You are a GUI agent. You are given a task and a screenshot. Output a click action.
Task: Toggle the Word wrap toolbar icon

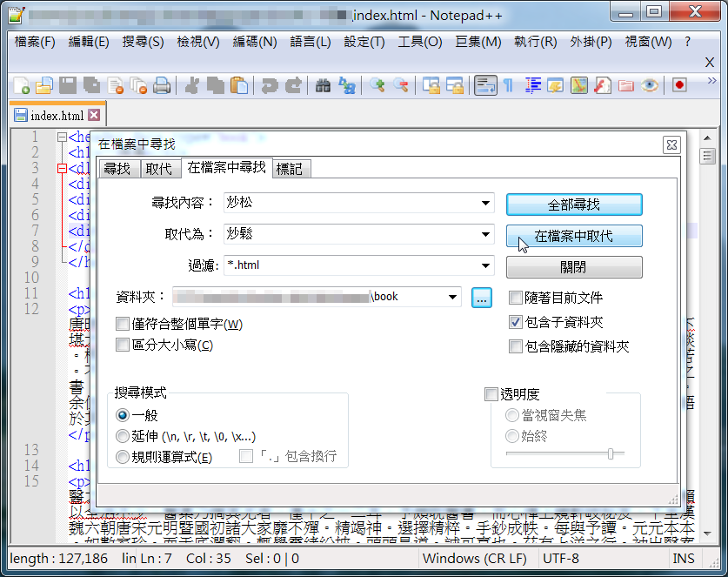[485, 85]
